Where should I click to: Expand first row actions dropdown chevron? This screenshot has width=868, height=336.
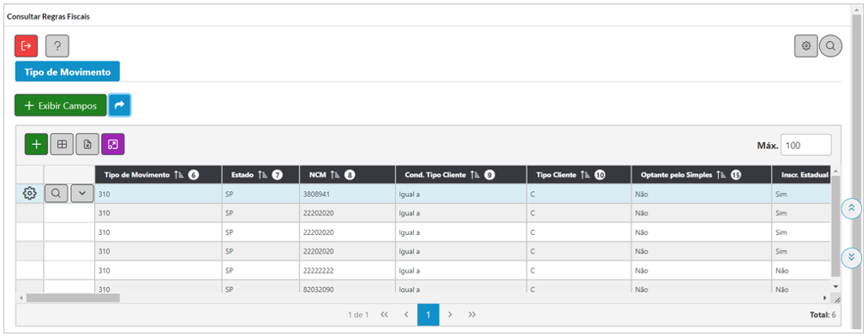tap(82, 194)
